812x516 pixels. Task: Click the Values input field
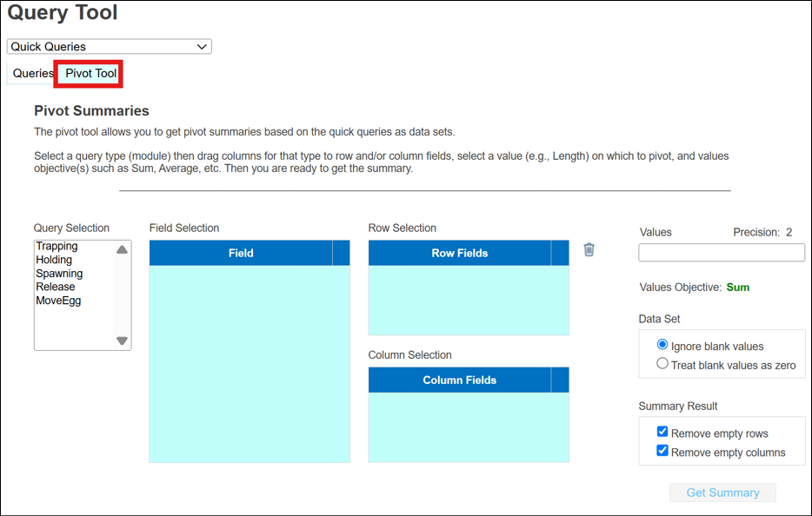(721, 253)
